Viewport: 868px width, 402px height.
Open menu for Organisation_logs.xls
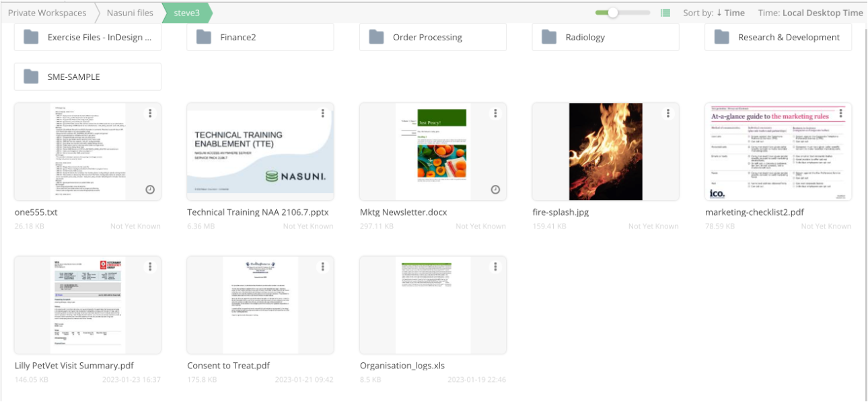click(496, 266)
